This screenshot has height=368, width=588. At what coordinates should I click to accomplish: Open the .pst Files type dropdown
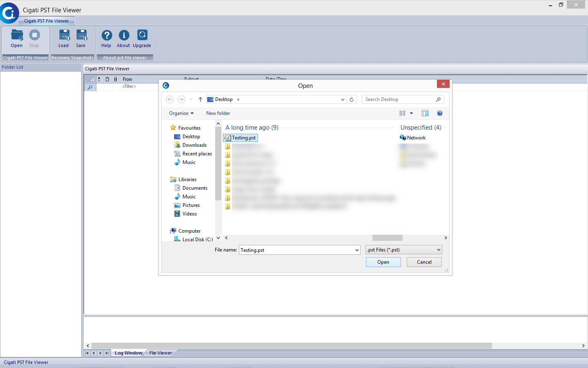click(403, 250)
